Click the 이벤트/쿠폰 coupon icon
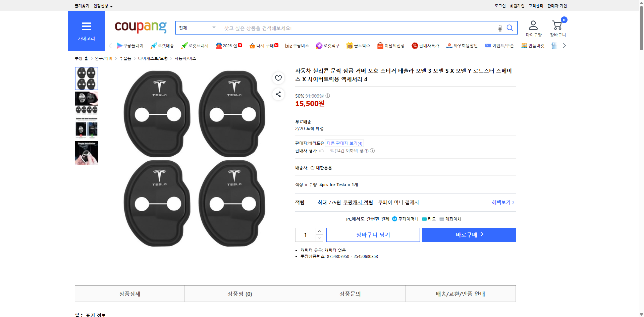Viewport: 644px width, 317px height. click(x=488, y=46)
